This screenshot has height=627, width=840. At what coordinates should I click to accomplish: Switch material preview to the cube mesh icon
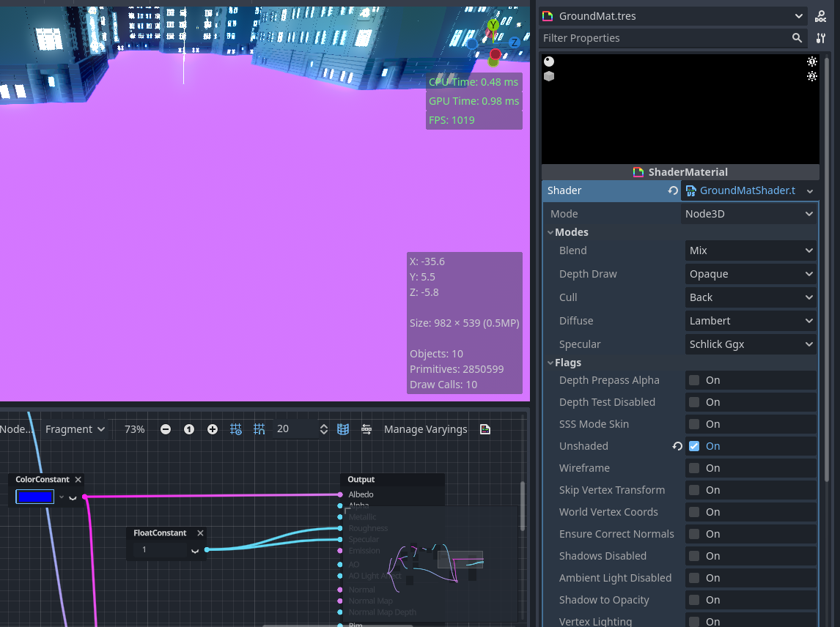(x=549, y=75)
